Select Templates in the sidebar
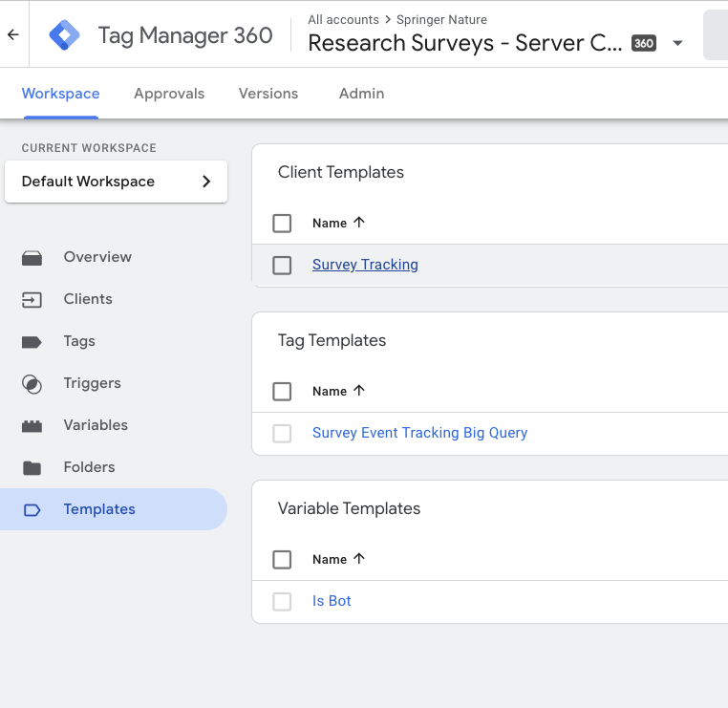Viewport: 728px width, 708px height. (114, 509)
